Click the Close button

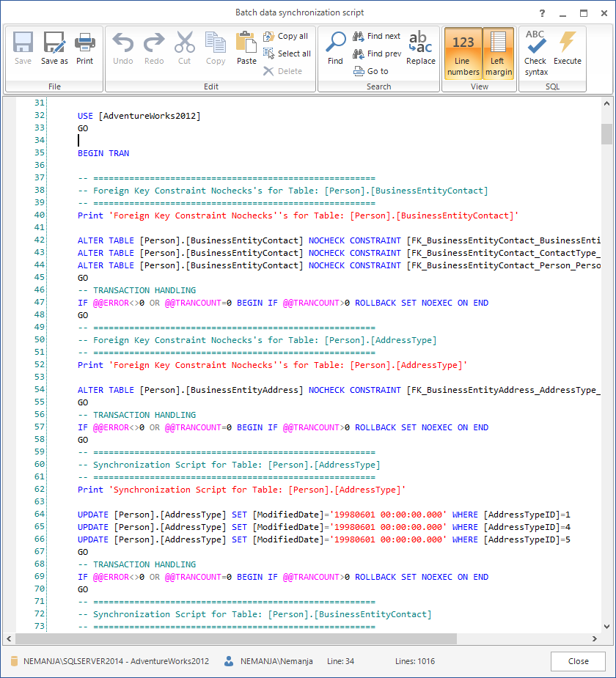pos(578,661)
